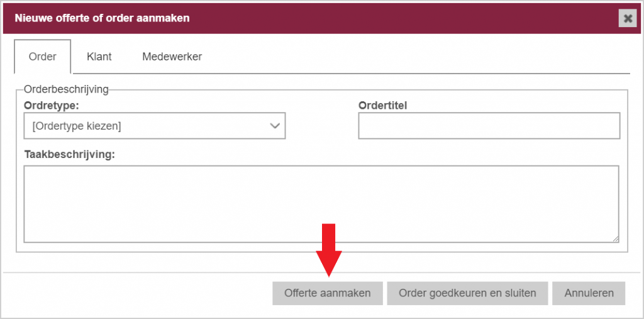This screenshot has height=319, width=644.
Task: Click the Offerte aanmaken button
Action: (x=327, y=293)
